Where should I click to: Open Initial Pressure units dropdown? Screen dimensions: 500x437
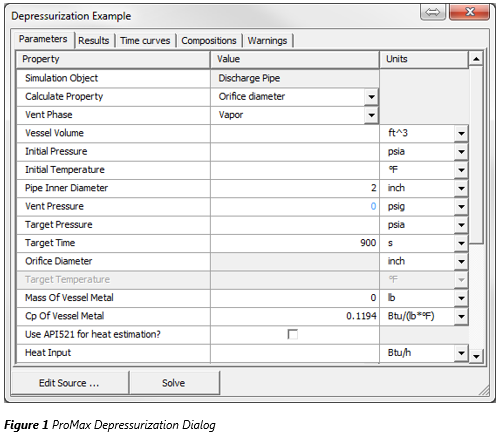pyautogui.click(x=461, y=152)
